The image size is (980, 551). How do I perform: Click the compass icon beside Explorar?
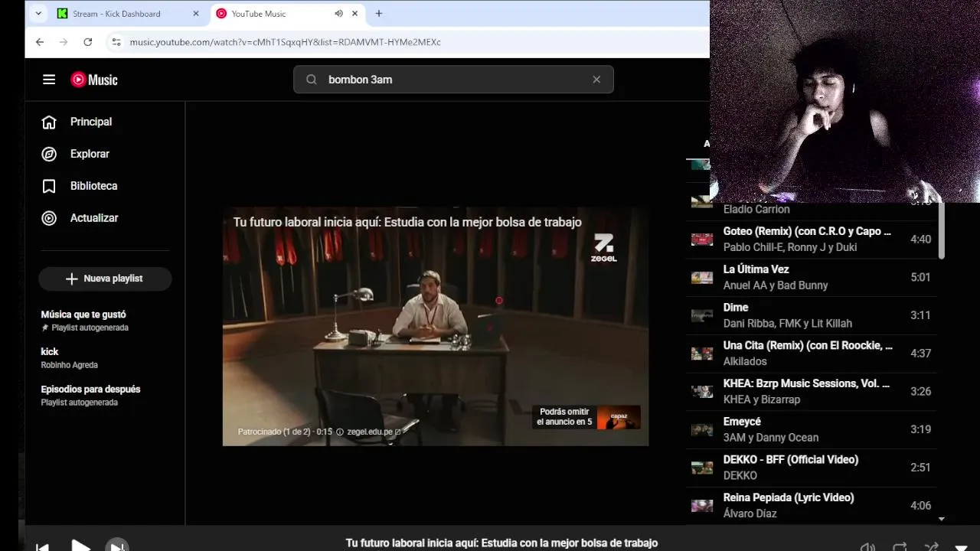click(x=49, y=154)
